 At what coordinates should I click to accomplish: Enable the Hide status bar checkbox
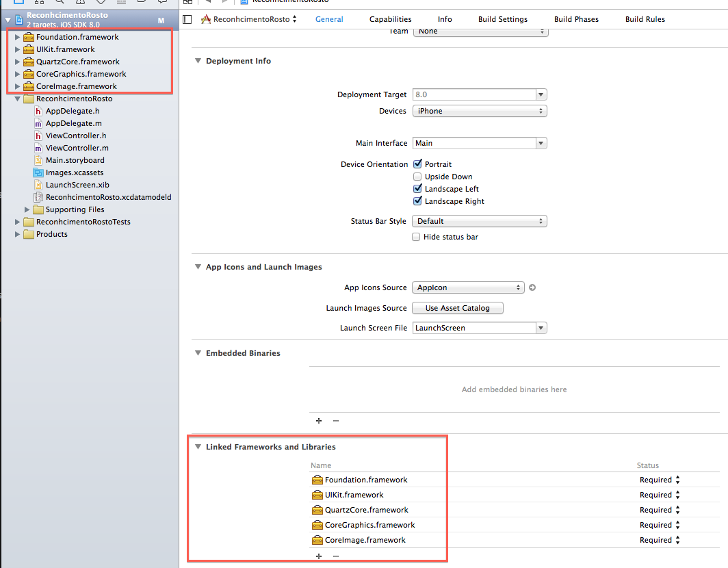tap(416, 237)
